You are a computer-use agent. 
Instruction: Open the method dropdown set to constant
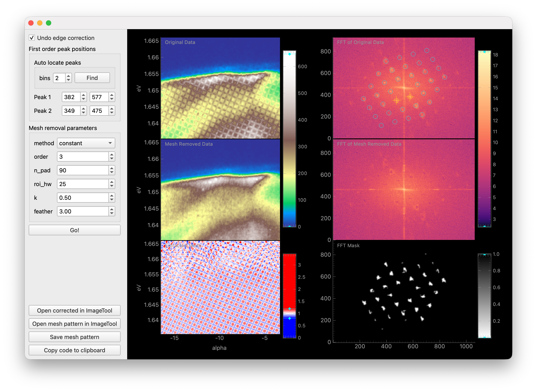point(86,143)
